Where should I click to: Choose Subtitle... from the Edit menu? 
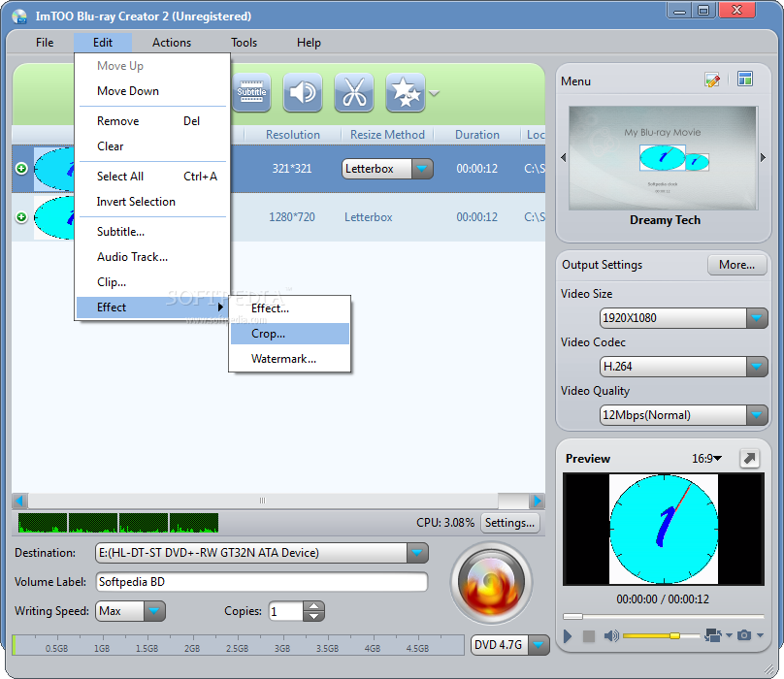(152, 232)
